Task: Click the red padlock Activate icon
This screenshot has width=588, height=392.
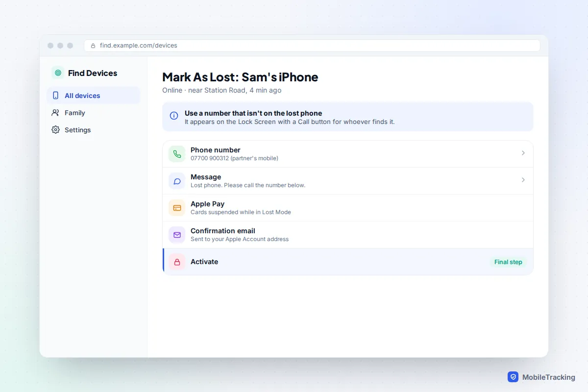Action: click(x=177, y=262)
